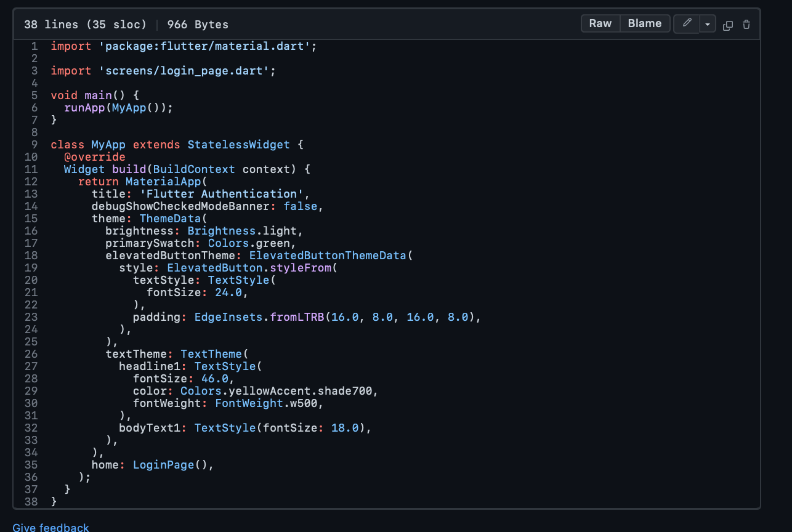
Task: Click the 'screens/login_page.dart' import string
Action: (x=184, y=71)
